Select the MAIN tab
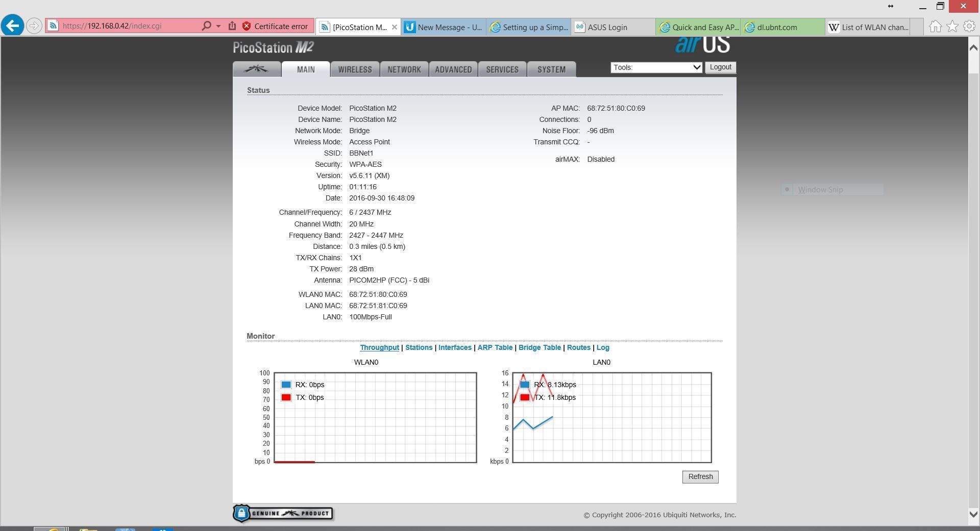Image resolution: width=980 pixels, height=531 pixels. point(306,69)
